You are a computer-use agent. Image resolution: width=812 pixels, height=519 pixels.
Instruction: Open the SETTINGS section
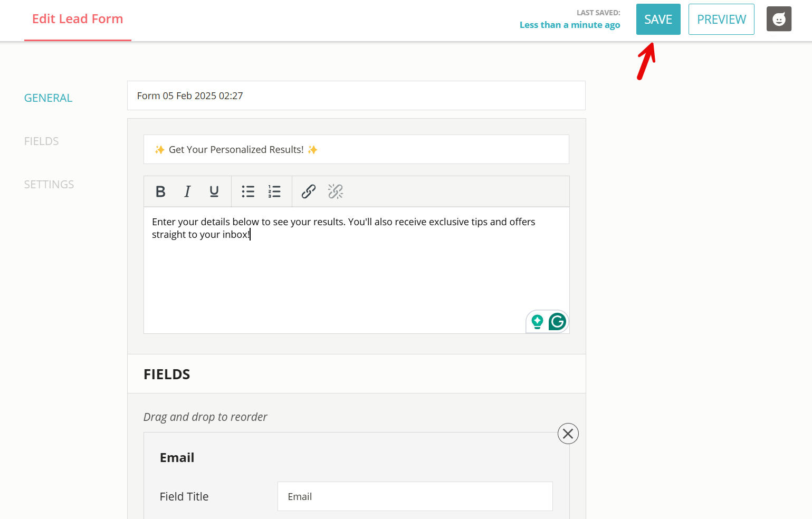point(49,184)
